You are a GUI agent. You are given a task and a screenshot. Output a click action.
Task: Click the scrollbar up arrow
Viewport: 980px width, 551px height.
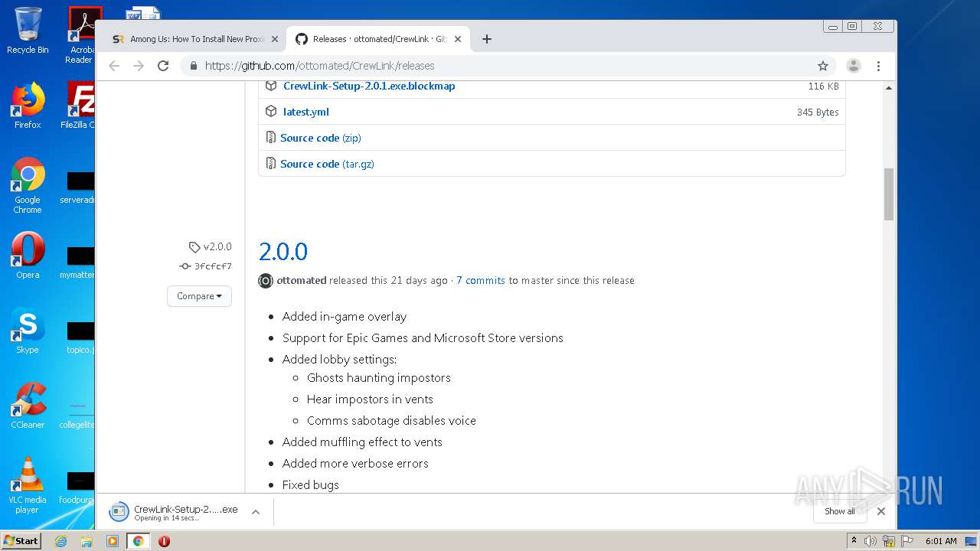pos(889,87)
